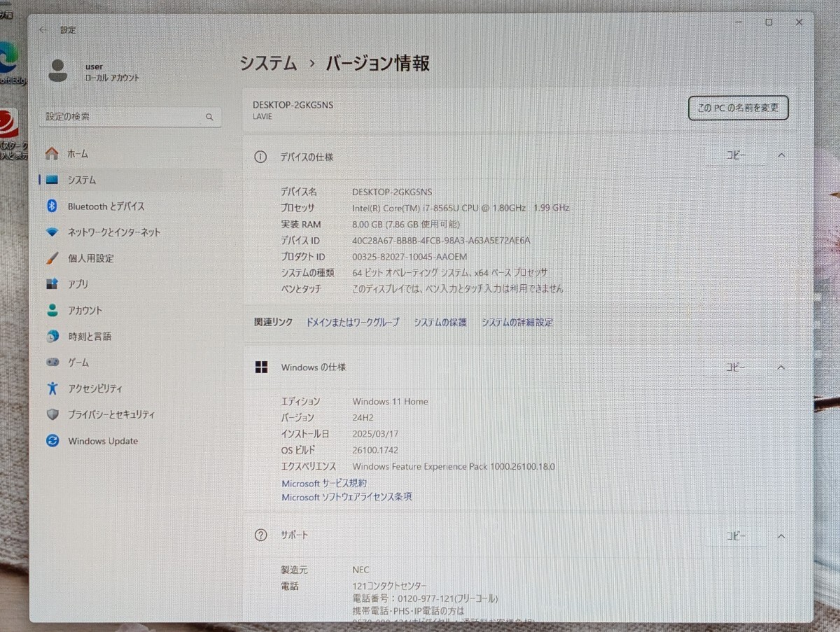The width and height of the screenshot is (840, 632).
Task: Collapse the デバイスの仕様 section
Action: 781,155
